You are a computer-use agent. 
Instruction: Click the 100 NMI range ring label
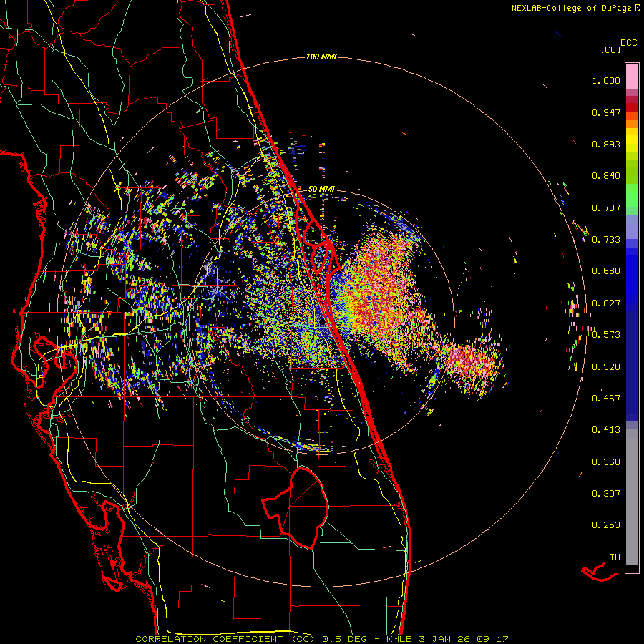[321, 57]
